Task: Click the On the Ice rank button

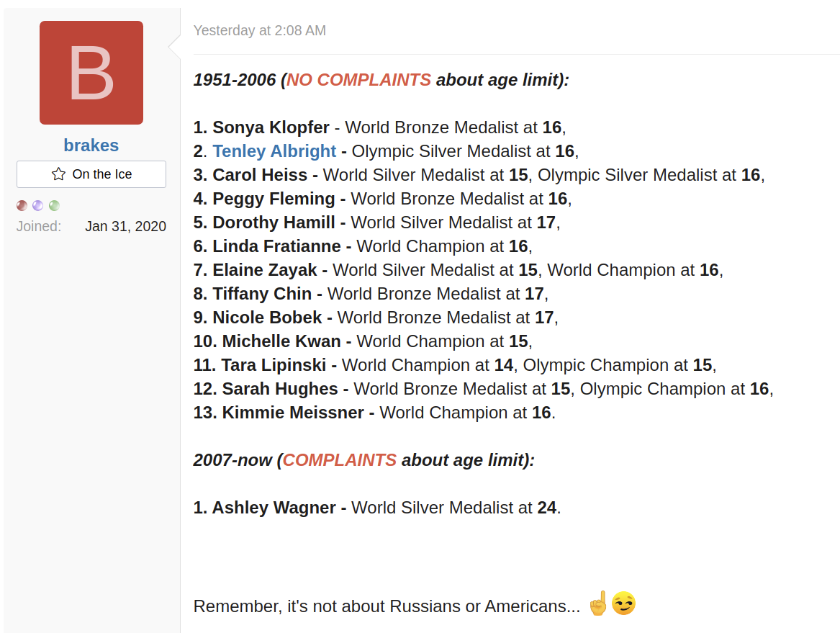Action: tap(91, 174)
